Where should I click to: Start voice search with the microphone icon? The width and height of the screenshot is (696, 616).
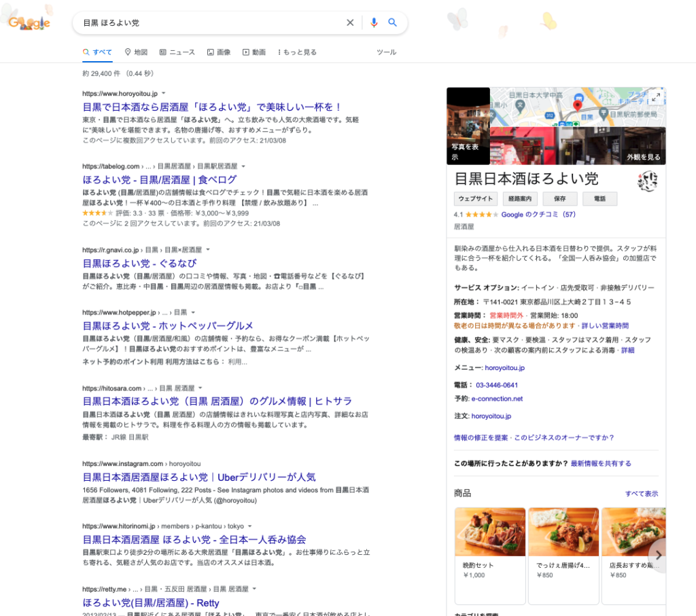(x=373, y=22)
